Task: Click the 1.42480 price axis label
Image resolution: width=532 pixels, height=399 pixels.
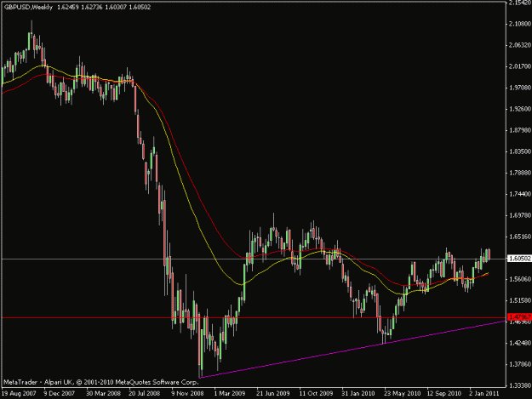Action: click(520, 343)
